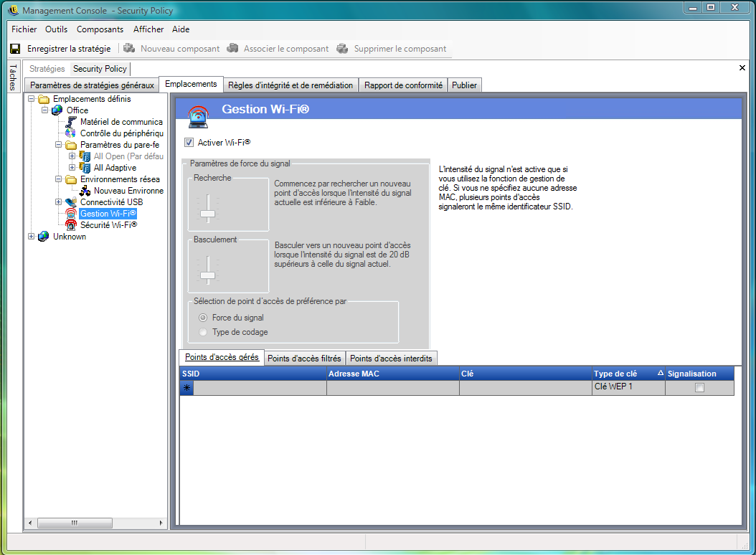Screen dimensions: 756x555
Task: Click the Unknown location globe icon
Action: tap(44, 237)
